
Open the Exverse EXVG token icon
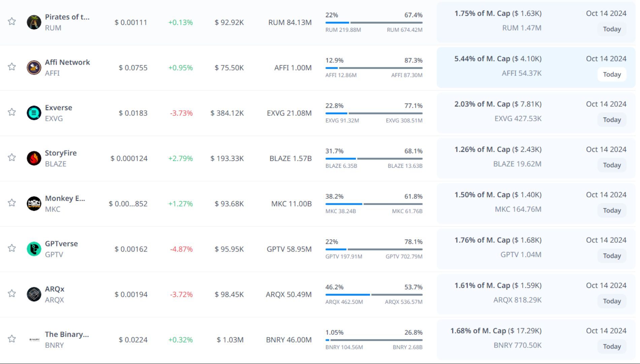tap(34, 113)
